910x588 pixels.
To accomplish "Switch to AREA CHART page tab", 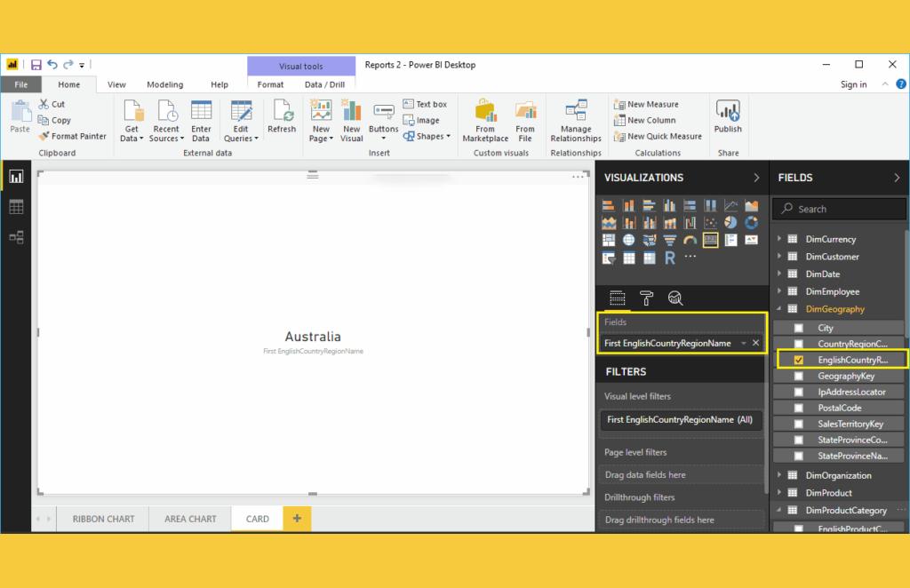I will [190, 519].
